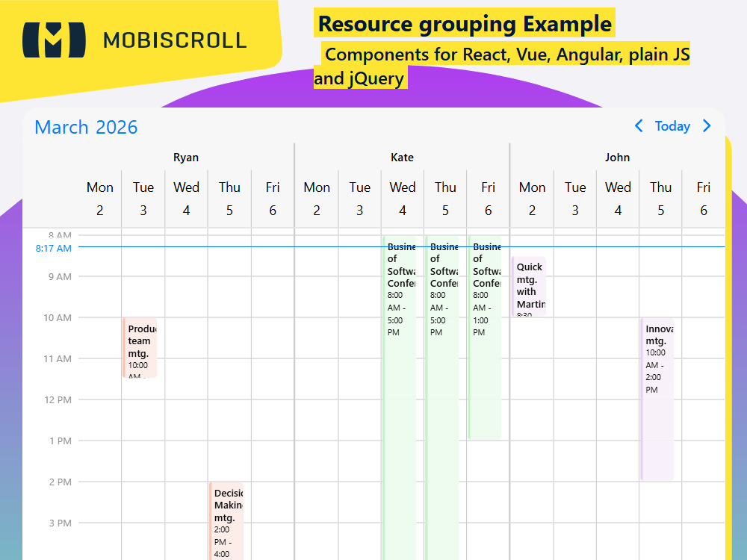Select the Kate resource group header
Image resolution: width=747 pixels, height=560 pixels.
point(402,158)
